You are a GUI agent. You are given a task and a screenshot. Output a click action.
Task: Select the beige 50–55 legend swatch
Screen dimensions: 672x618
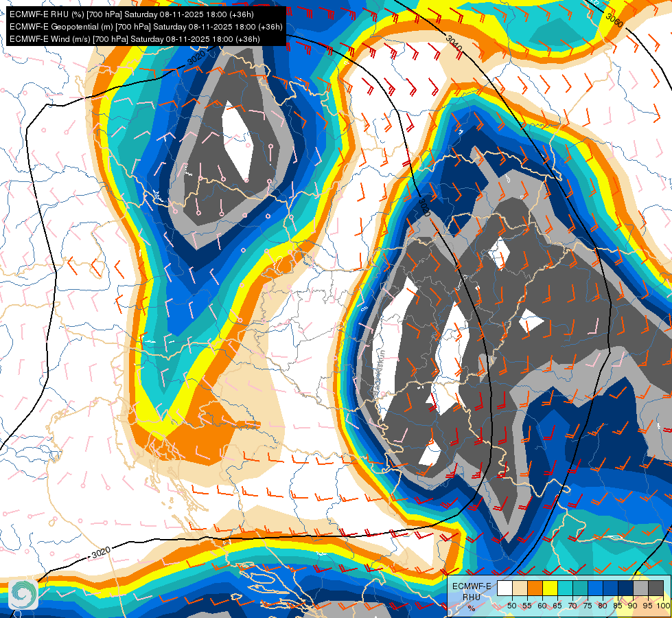pyautogui.click(x=520, y=588)
